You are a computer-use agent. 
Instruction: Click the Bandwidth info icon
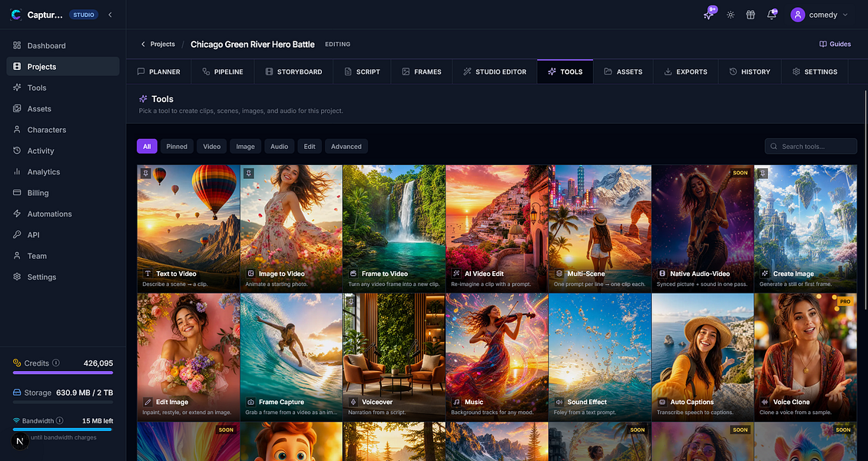coord(60,420)
